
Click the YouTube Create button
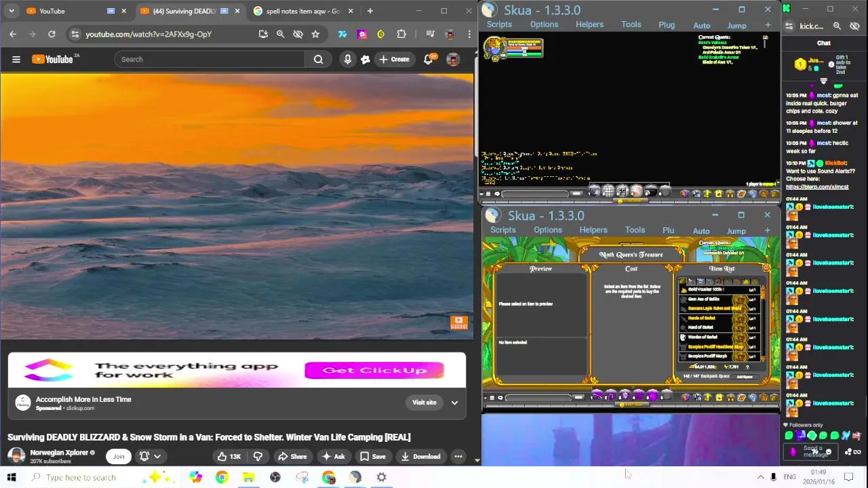click(394, 60)
